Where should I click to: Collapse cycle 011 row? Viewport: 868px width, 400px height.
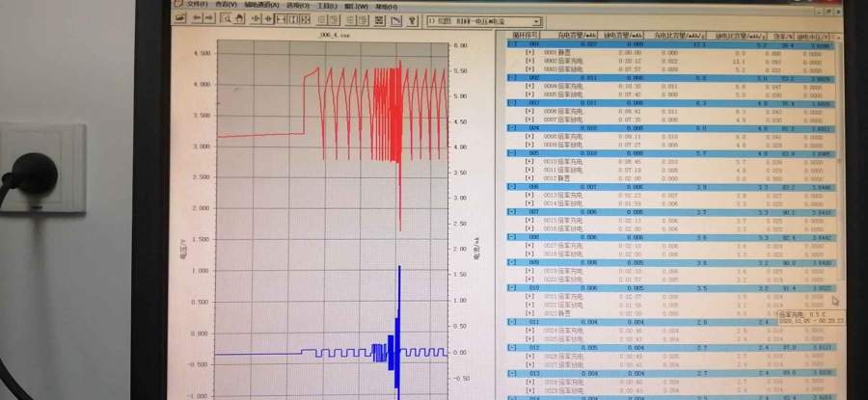[513, 322]
